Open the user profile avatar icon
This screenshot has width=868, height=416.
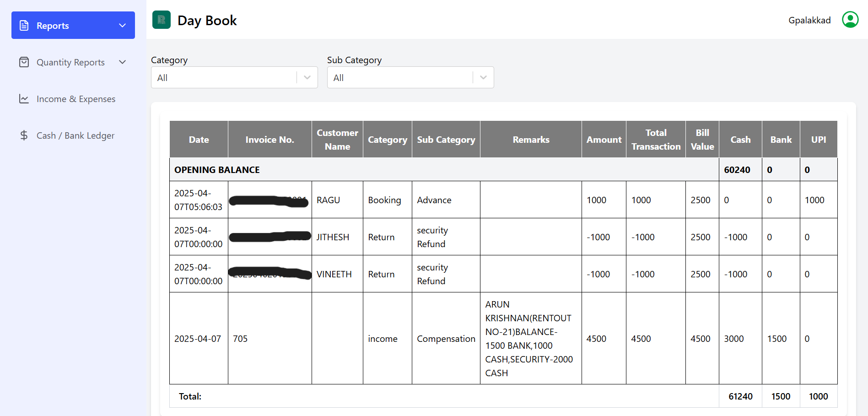(850, 20)
